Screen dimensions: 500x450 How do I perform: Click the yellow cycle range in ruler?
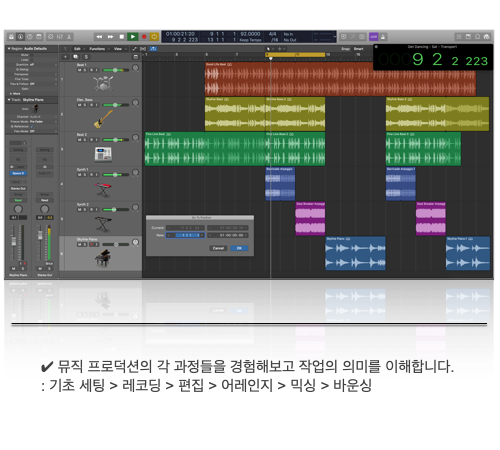coord(295,54)
